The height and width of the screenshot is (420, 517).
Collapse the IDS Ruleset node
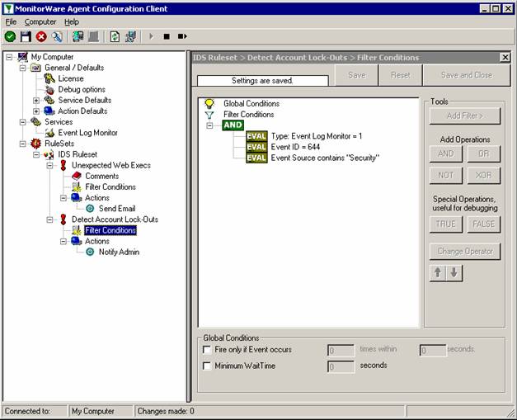(36, 154)
